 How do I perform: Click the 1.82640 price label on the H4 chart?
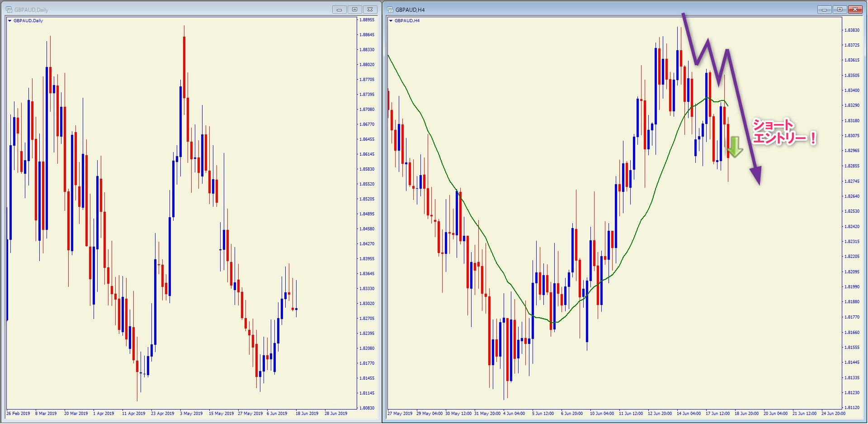852,196
